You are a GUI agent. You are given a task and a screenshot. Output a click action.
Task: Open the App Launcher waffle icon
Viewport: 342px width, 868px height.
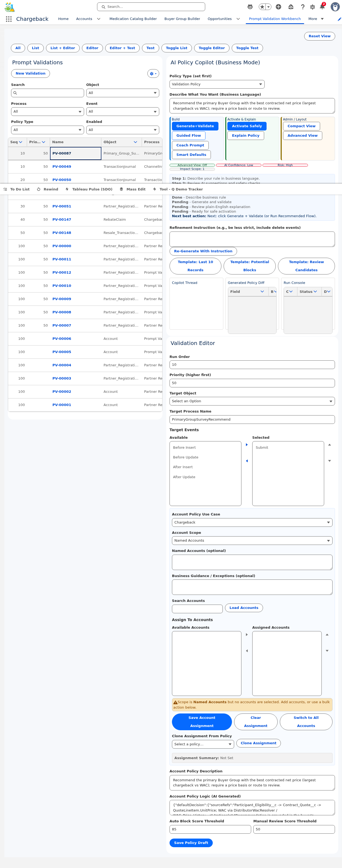[x=9, y=19]
